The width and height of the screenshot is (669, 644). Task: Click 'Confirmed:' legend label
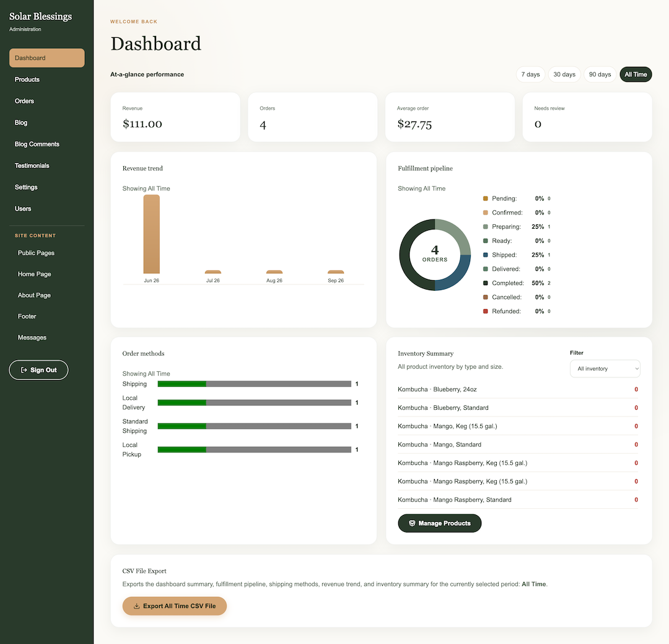(507, 213)
